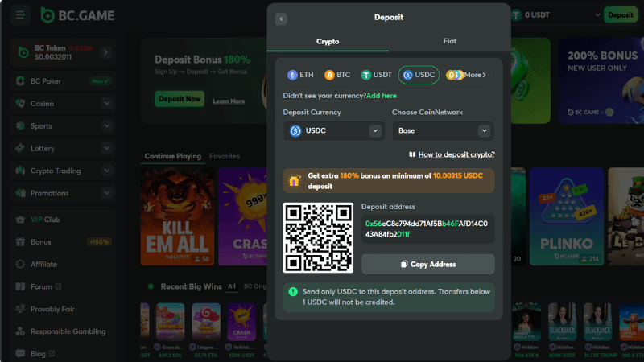Click the green Deposit button in header
The width and height of the screenshot is (644, 362).
pyautogui.click(x=620, y=15)
